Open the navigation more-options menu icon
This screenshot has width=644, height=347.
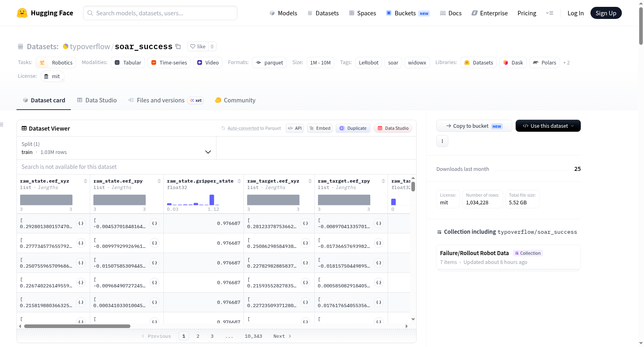click(x=549, y=13)
